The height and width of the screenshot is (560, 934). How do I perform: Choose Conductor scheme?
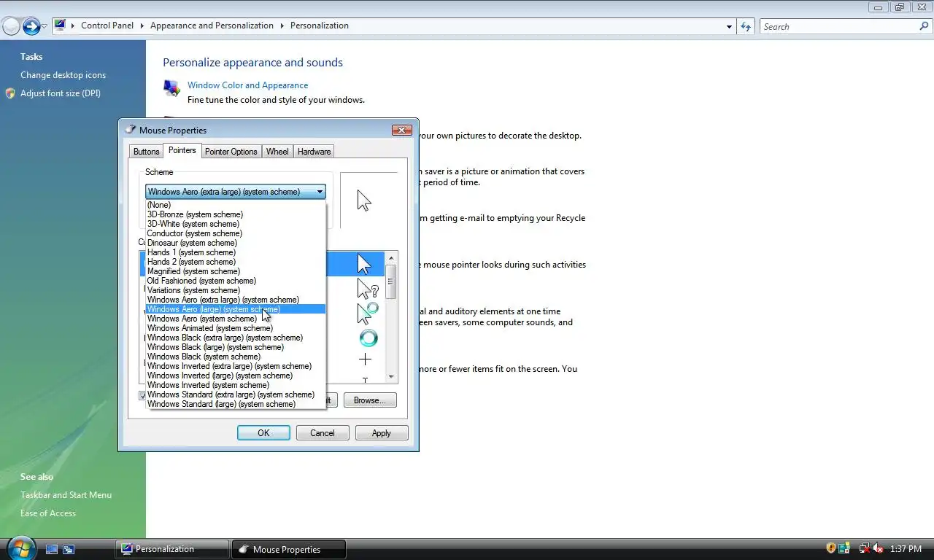(236, 233)
